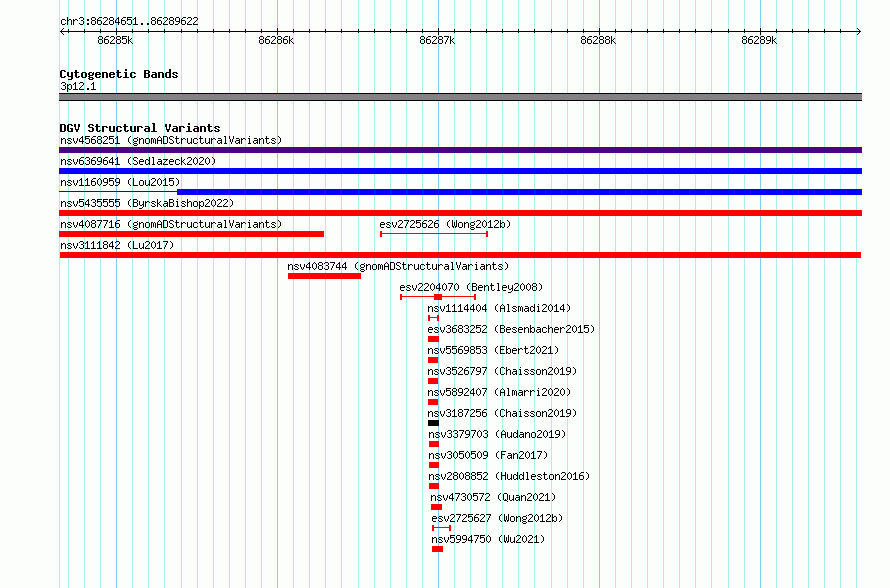Click the blue bar below nsv6369641

coord(460,171)
